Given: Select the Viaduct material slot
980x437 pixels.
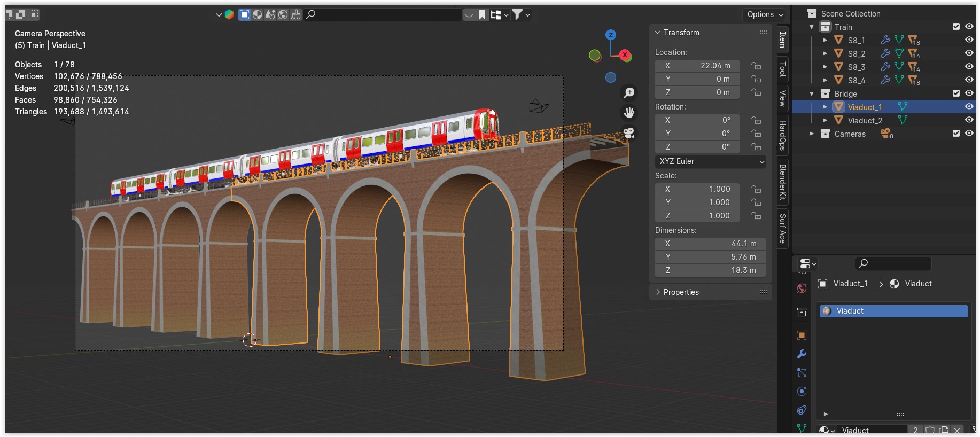Looking at the screenshot, I should point(894,311).
